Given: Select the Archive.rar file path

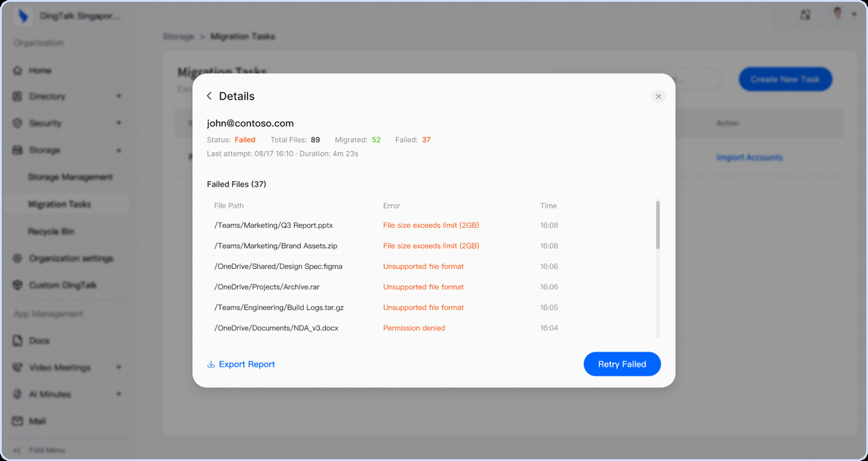Looking at the screenshot, I should pos(267,287).
